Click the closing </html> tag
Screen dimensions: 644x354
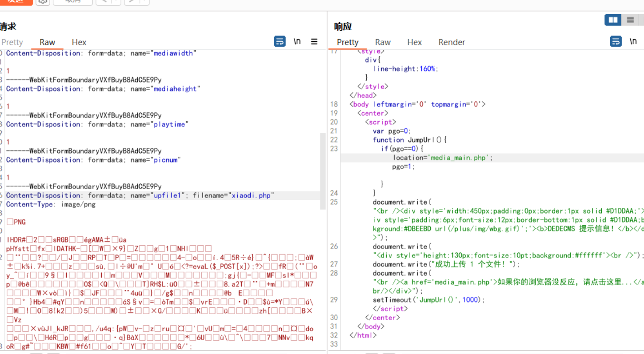(363, 335)
